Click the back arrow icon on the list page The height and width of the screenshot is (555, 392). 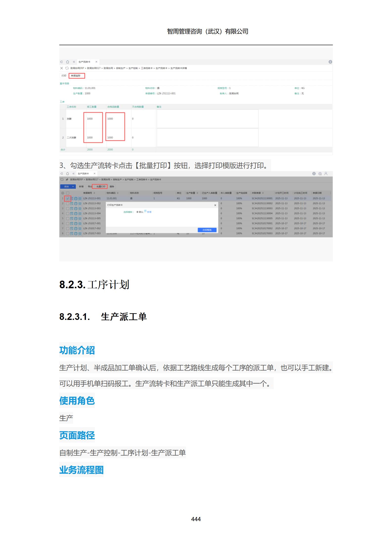(62, 174)
